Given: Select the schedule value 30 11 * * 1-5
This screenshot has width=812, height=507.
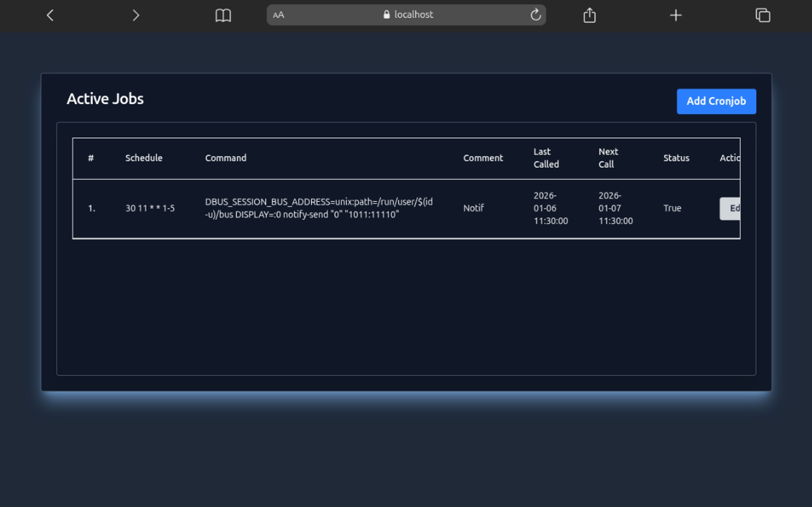Looking at the screenshot, I should click(150, 208).
